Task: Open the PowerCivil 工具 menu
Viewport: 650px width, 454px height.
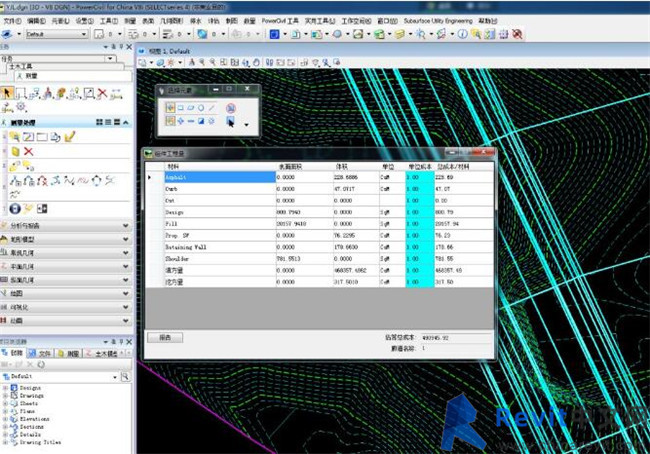Action: [x=280, y=21]
